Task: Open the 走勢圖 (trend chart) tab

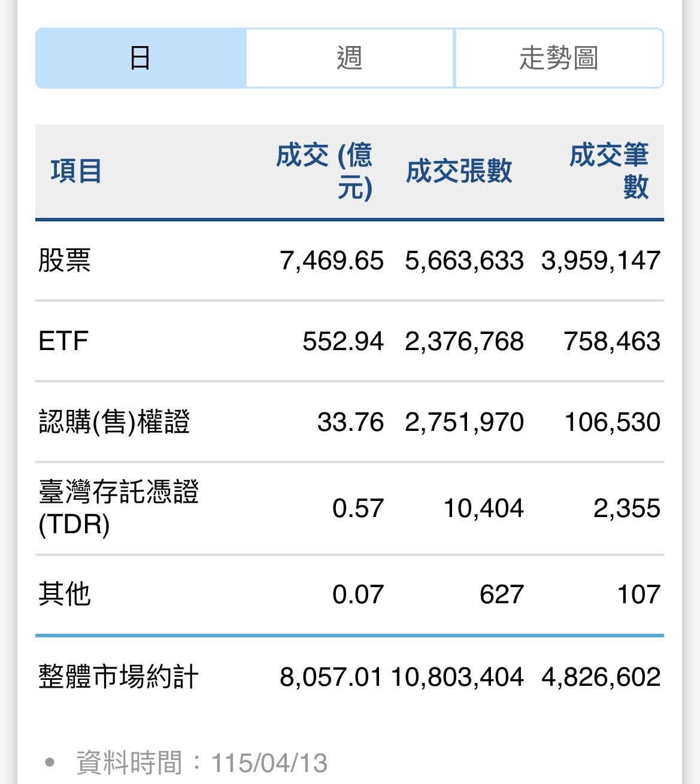Action: (x=559, y=58)
